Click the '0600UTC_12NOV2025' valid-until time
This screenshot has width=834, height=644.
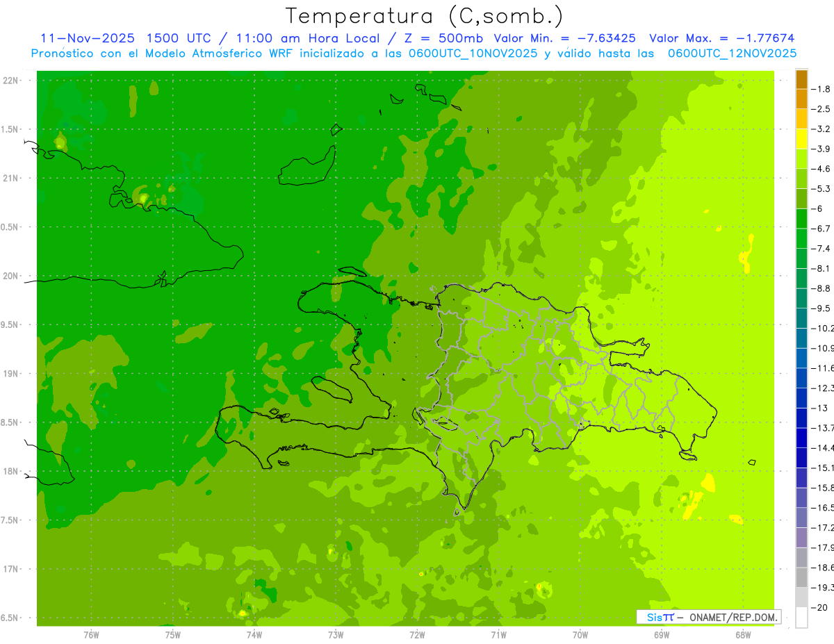[x=732, y=53]
